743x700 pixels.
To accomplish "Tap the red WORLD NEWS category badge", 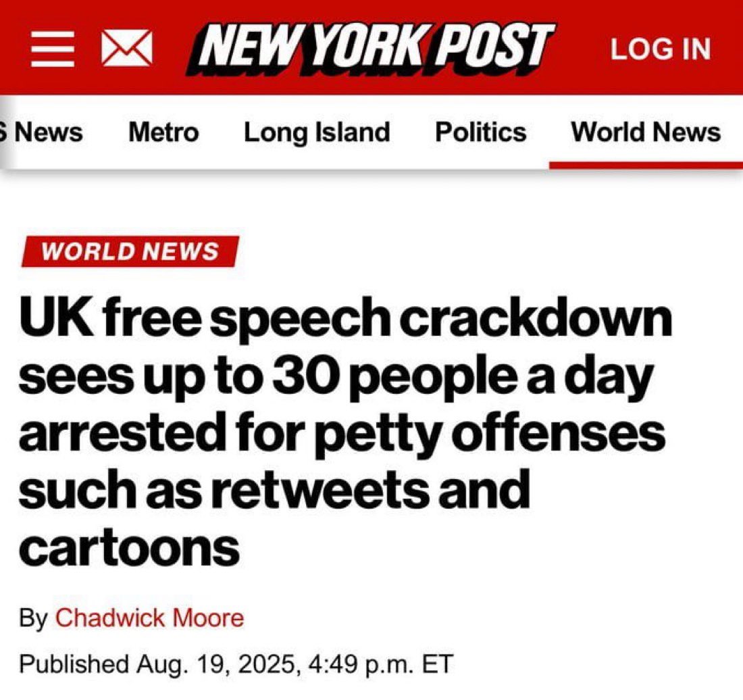I will [x=130, y=251].
